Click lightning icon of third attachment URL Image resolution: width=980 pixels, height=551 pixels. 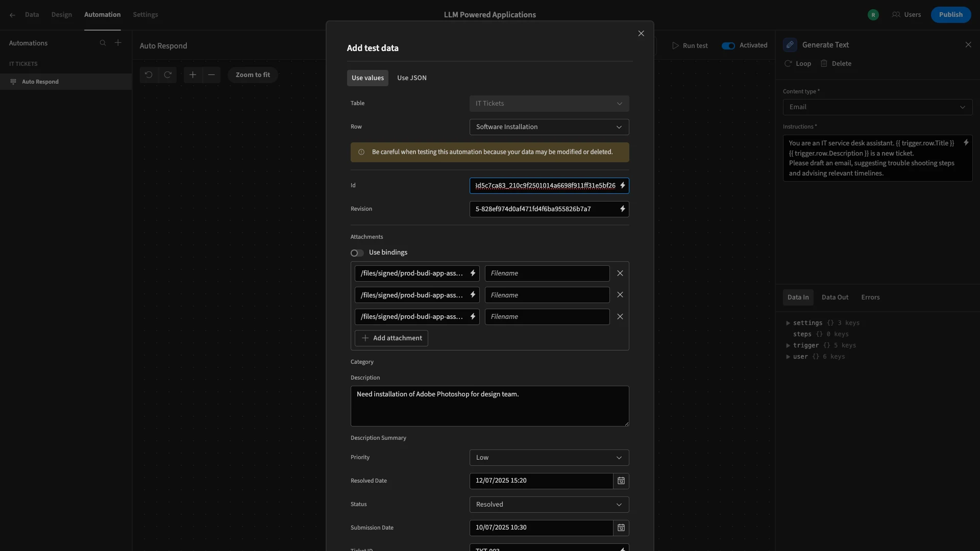[473, 317]
